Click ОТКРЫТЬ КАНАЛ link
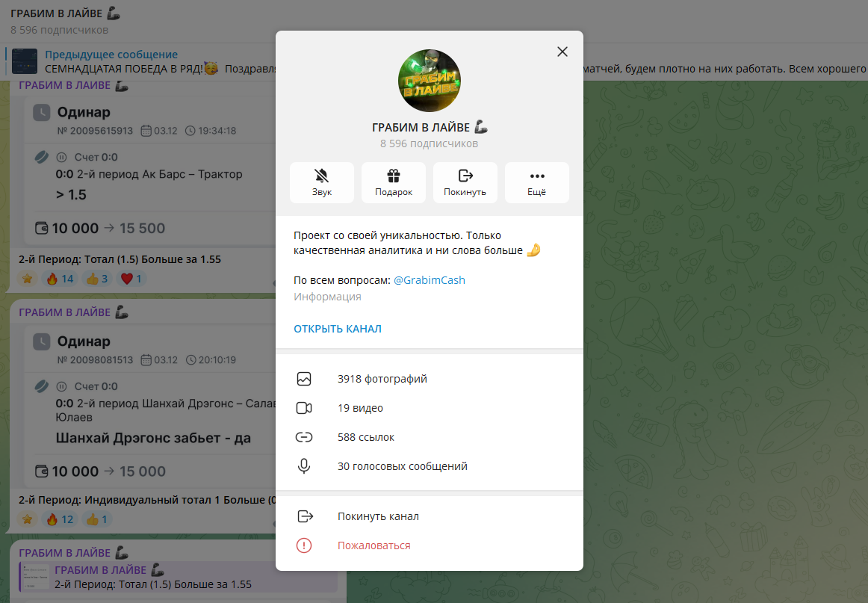868x603 pixels. (x=337, y=328)
